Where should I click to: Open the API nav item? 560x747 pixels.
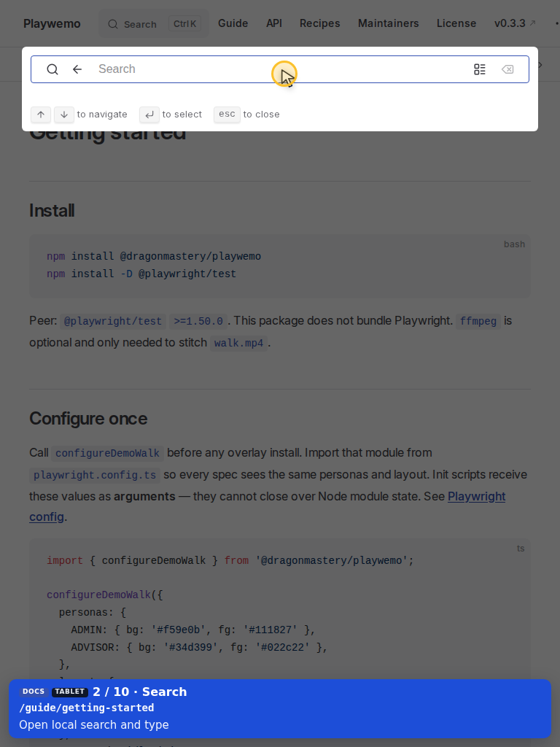click(x=274, y=23)
